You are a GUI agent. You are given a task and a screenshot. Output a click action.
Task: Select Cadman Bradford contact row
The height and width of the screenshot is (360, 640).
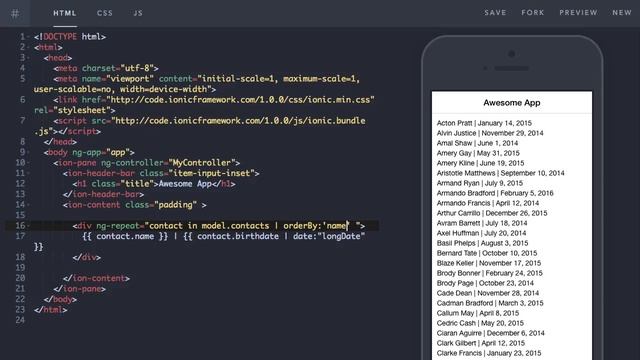click(490, 303)
